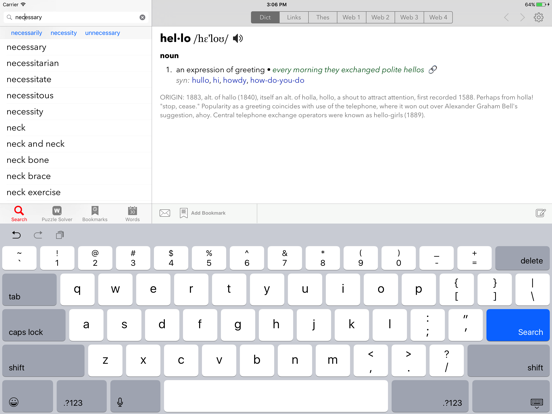Image resolution: width=552 pixels, height=414 pixels.
Task: Tap the right shift key
Action: coord(509,360)
